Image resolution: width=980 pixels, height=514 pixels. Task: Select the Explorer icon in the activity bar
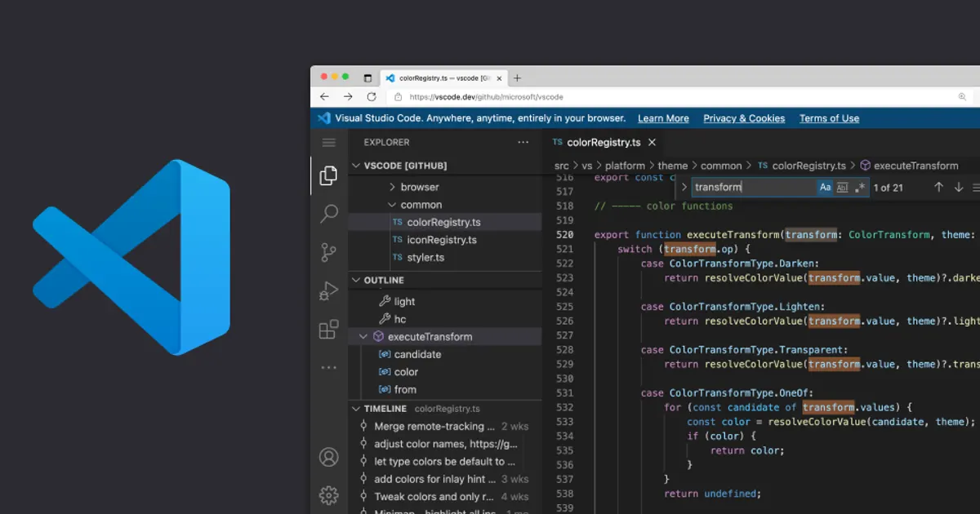(328, 175)
